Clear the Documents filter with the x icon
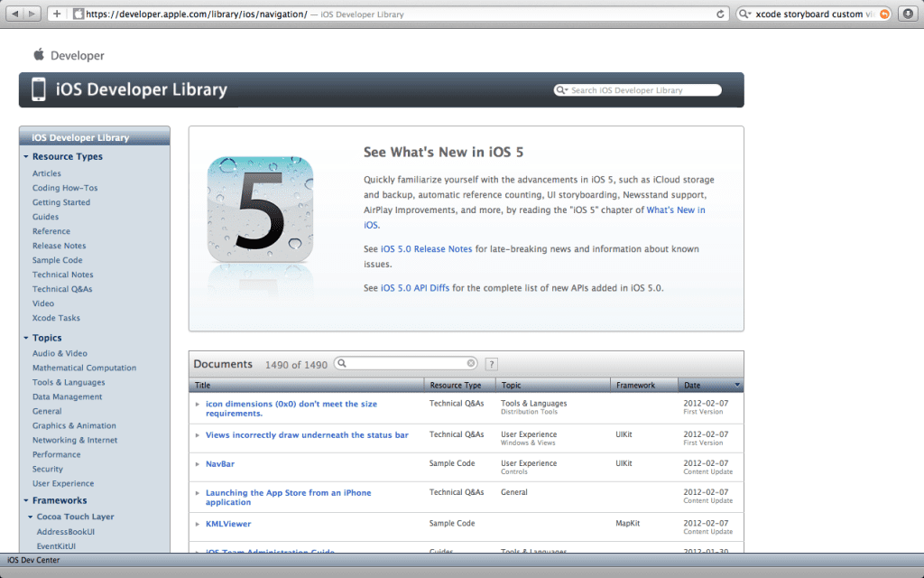 (471, 363)
